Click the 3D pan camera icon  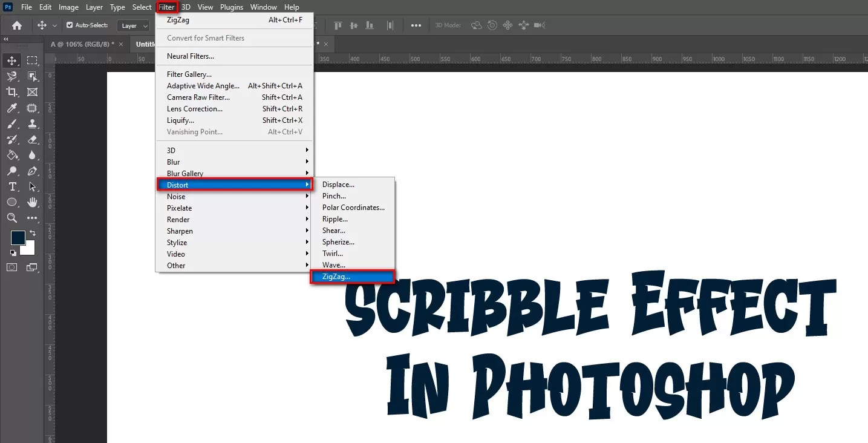507,25
